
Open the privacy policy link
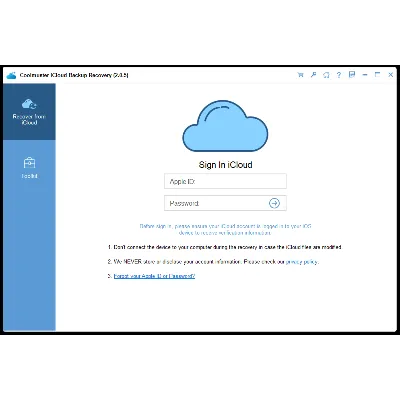pyautogui.click(x=302, y=262)
